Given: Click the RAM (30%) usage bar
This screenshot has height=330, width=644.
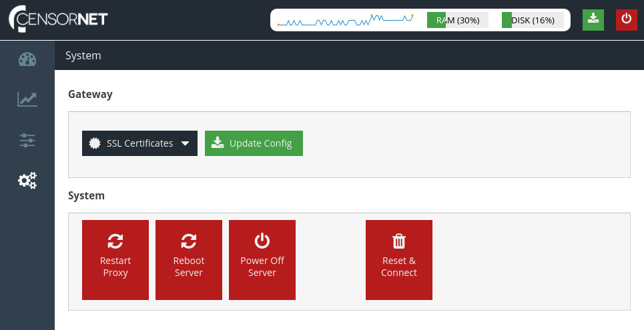Looking at the screenshot, I should tap(458, 20).
